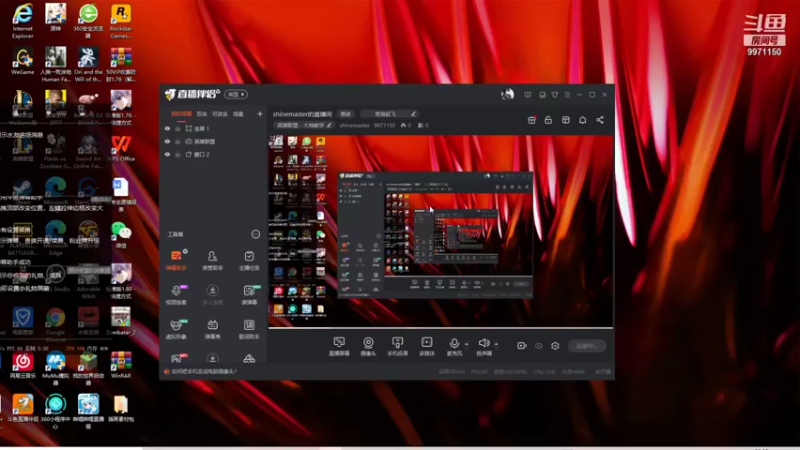Click the WinRAR desktop icon

tap(121, 364)
